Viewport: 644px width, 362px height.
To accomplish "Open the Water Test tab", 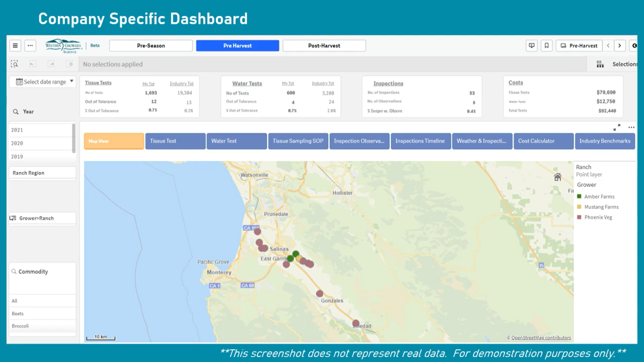I will [237, 141].
